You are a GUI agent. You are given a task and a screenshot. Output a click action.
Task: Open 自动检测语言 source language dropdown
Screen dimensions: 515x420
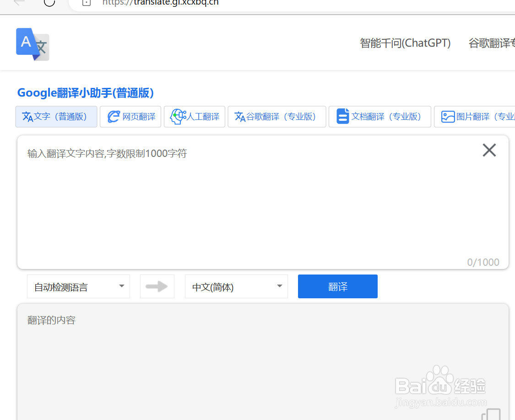point(78,287)
